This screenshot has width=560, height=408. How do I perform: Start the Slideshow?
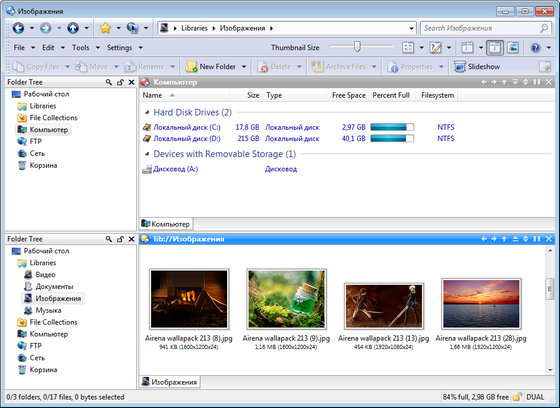(x=477, y=67)
